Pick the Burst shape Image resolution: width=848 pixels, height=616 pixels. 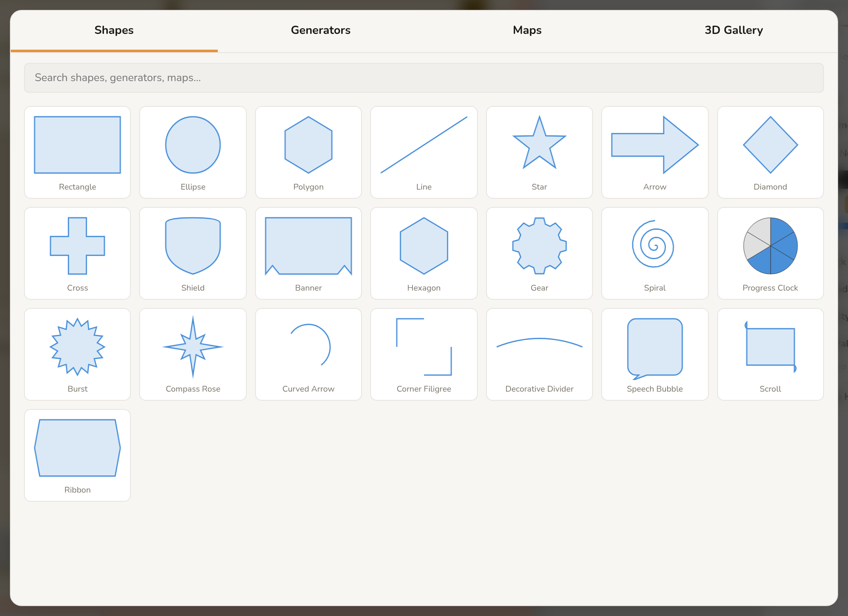[x=77, y=354]
